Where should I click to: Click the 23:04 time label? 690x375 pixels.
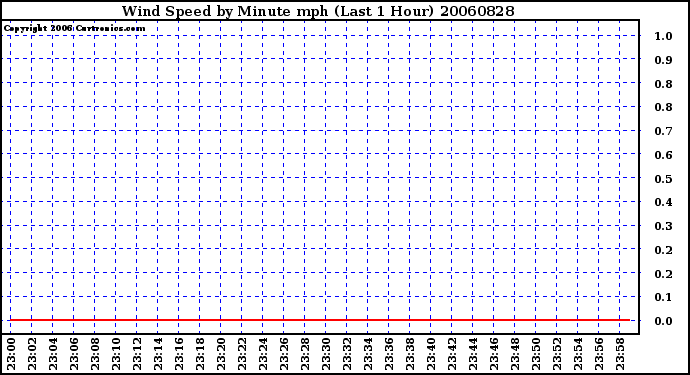click(x=53, y=354)
